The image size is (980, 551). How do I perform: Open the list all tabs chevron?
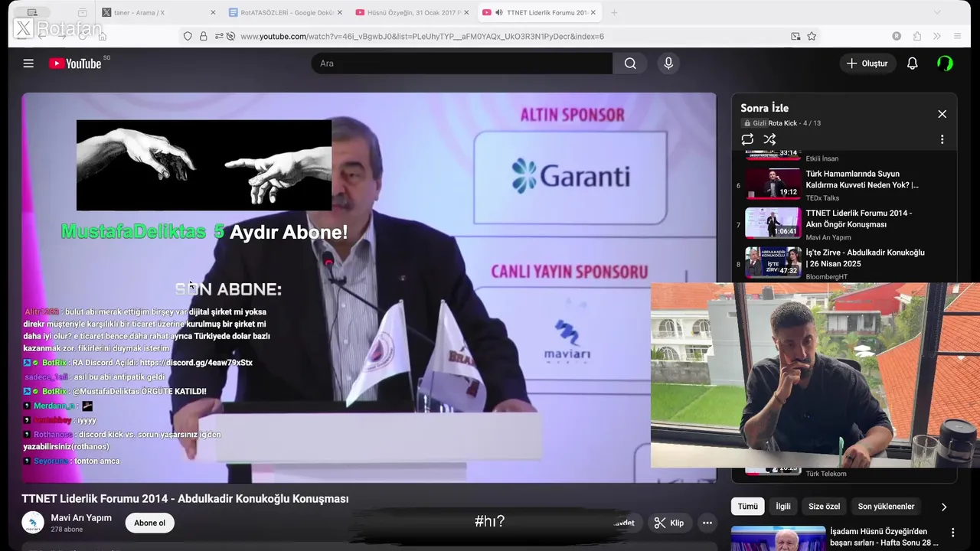[937, 13]
